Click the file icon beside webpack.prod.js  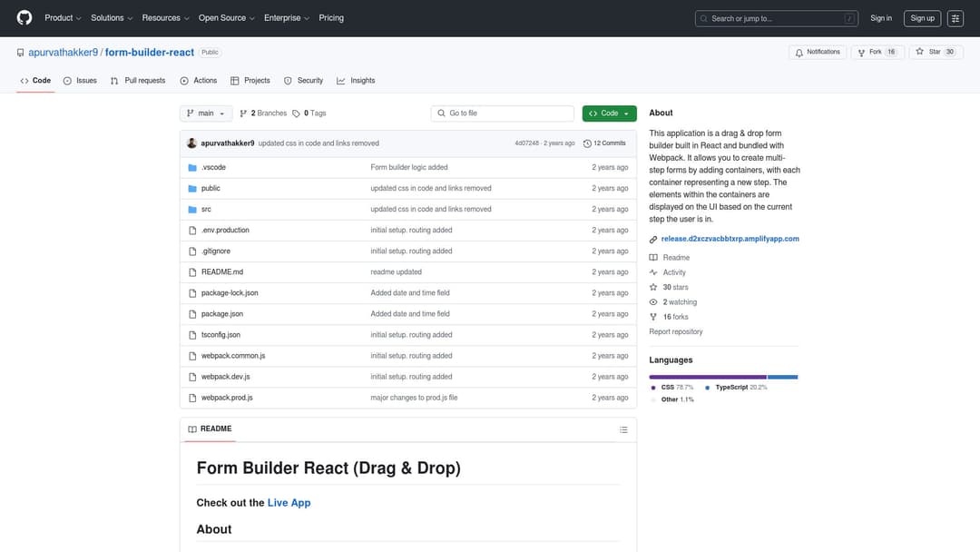click(x=192, y=398)
